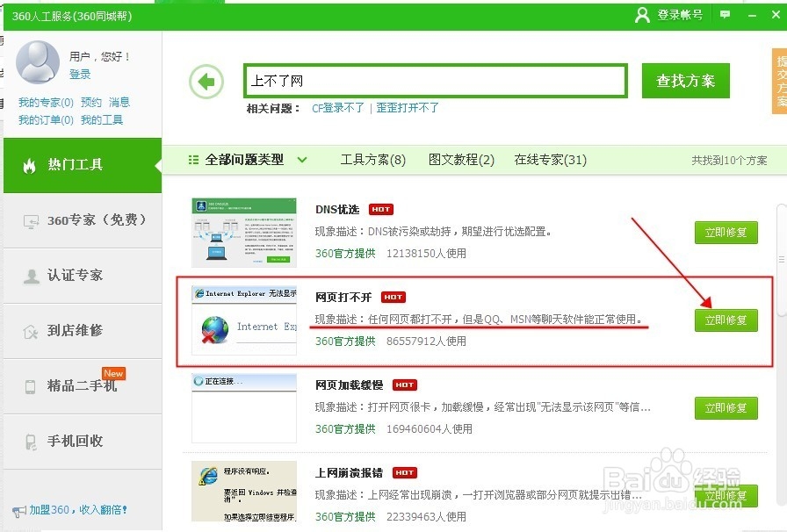This screenshot has height=532, width=787.
Task: Click the New badge on 精品二手机
Action: pos(113,373)
